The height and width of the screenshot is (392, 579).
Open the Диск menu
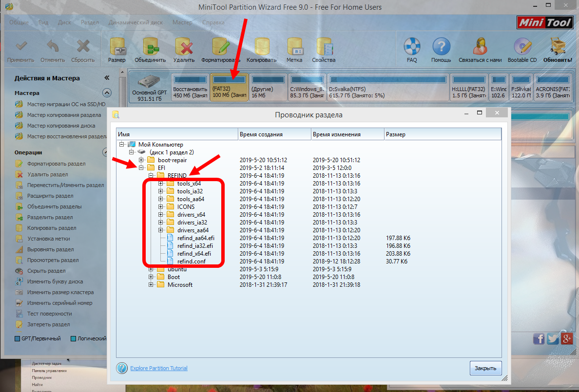coord(64,22)
